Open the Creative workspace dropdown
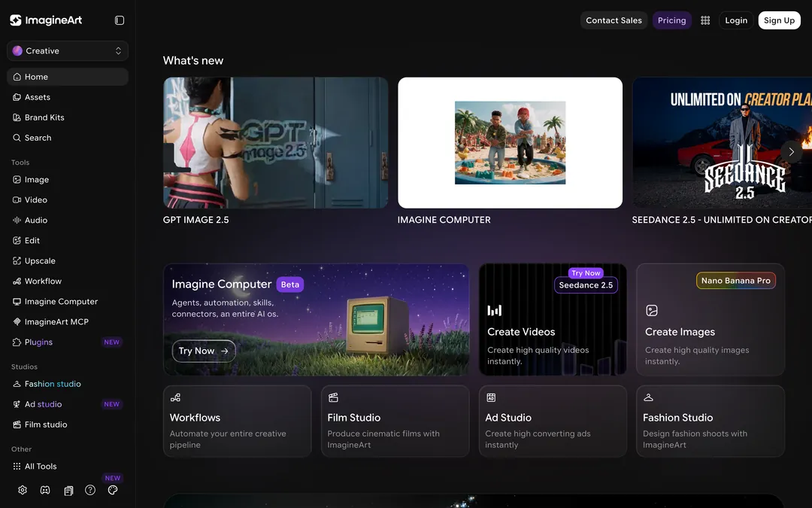 coord(68,51)
